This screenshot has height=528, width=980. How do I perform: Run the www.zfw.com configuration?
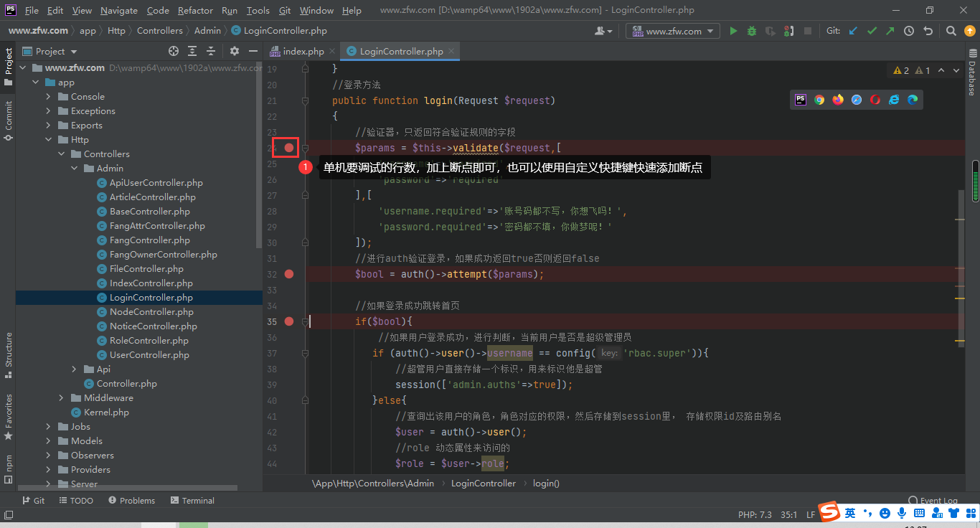pyautogui.click(x=733, y=31)
